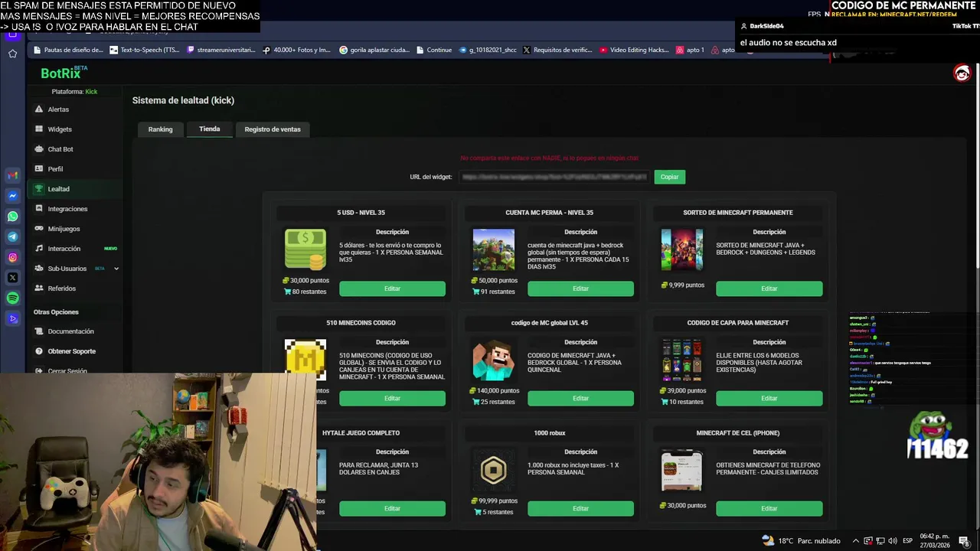This screenshot has width=980, height=551.
Task: Click the Alertas warning icon
Action: [39, 109]
